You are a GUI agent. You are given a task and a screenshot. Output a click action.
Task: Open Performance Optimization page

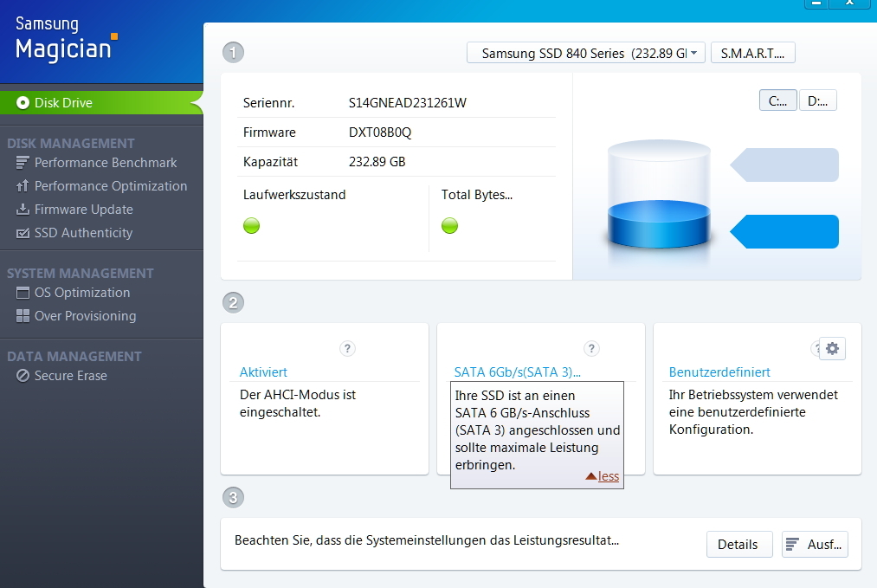click(111, 185)
